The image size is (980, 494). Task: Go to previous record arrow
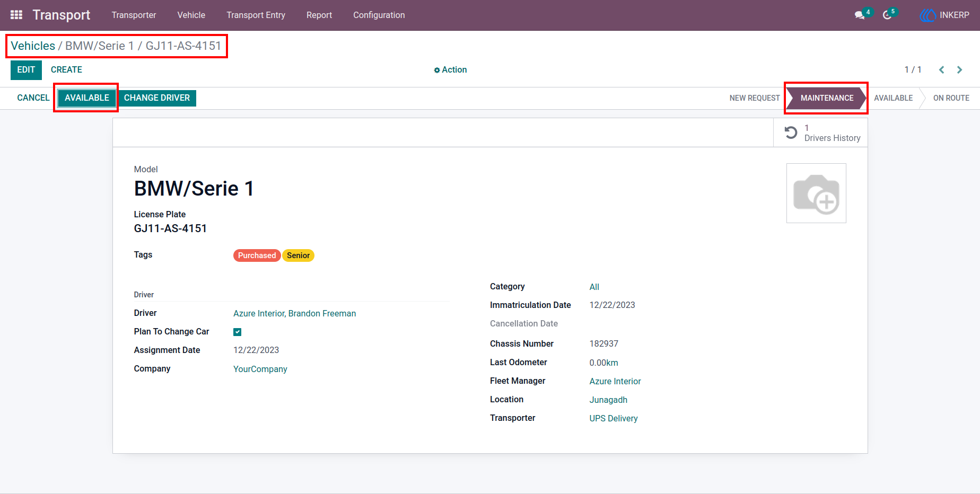(x=941, y=70)
